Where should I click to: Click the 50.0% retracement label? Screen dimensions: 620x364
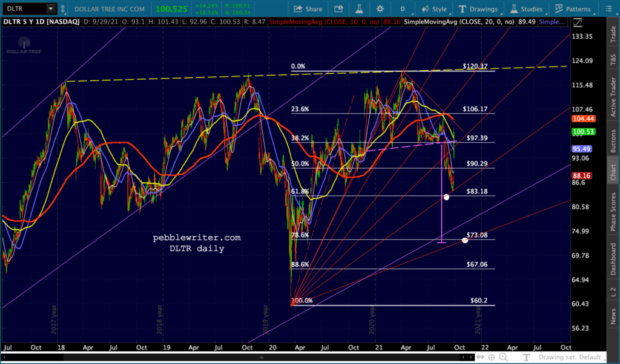pyautogui.click(x=300, y=163)
